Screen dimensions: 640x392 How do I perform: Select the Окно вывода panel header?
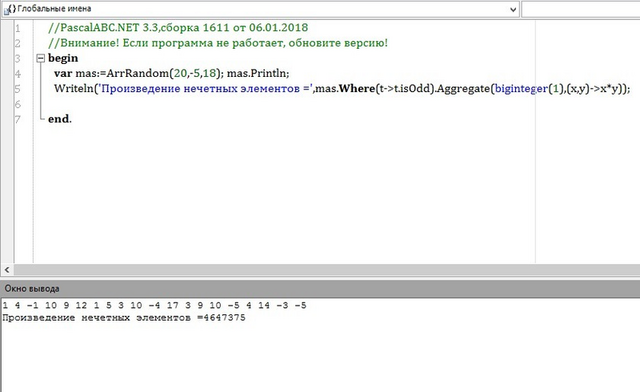click(320, 288)
